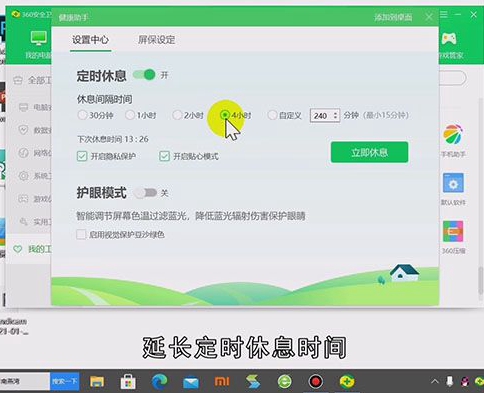Screen dimensions: 484x393
Task: Choose the 自定义 interval option
Action: tap(272, 115)
